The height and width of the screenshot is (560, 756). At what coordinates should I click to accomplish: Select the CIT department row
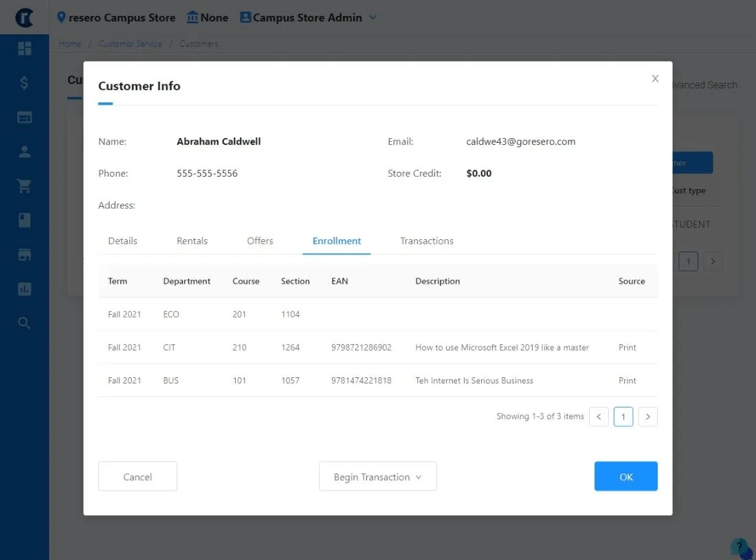(378, 348)
